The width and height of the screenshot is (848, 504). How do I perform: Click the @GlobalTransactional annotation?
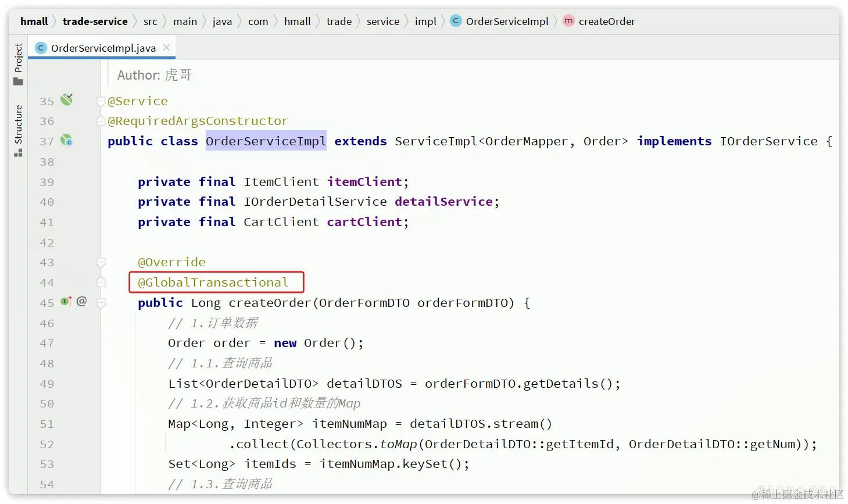point(213,283)
